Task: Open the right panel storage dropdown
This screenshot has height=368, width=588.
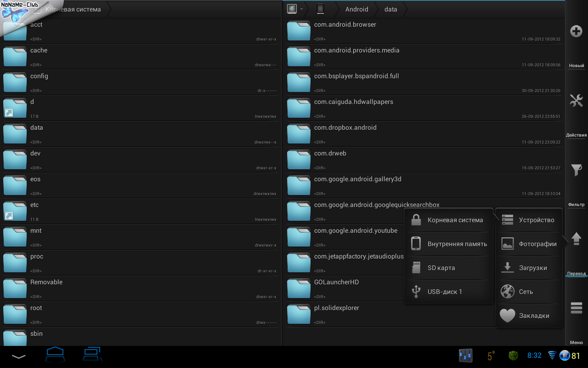Action: tap(295, 9)
